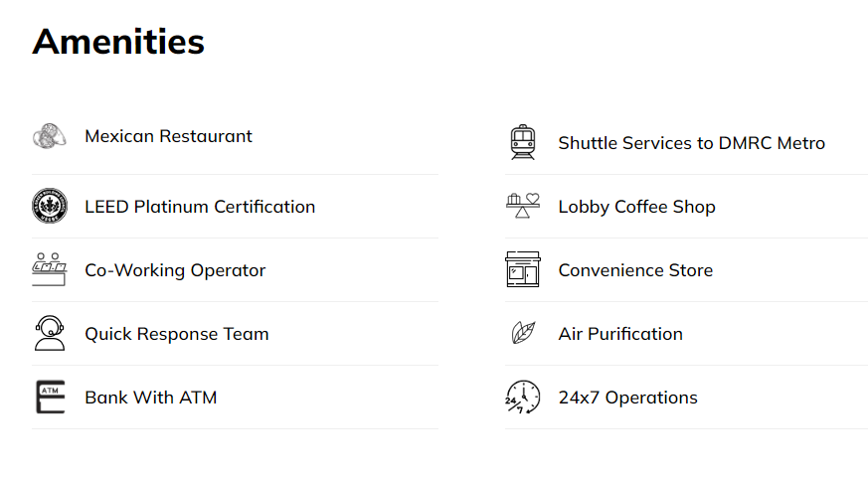This screenshot has width=868, height=481.
Task: Select the Lobby Coffee Shop label
Action: point(636,207)
